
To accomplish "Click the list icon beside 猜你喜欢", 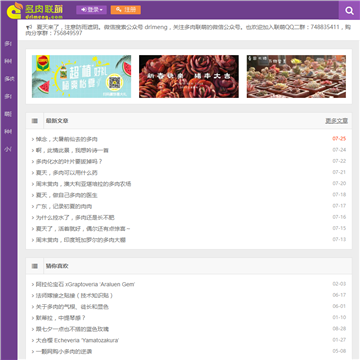I will coord(35,266).
